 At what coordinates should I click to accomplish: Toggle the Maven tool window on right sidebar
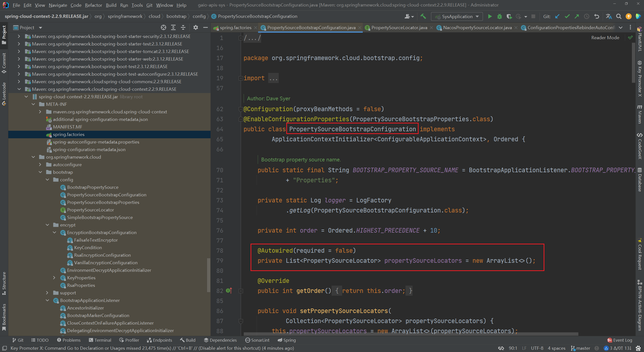point(640,114)
